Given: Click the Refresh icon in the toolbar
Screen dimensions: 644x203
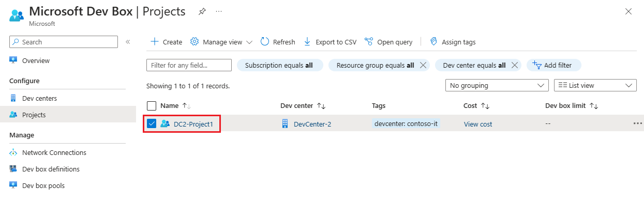Looking at the screenshot, I should point(265,42).
